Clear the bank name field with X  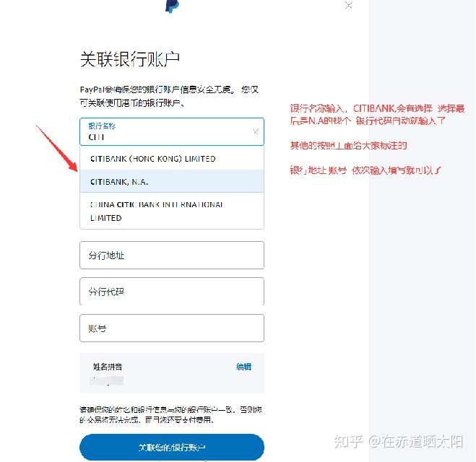[x=256, y=131]
